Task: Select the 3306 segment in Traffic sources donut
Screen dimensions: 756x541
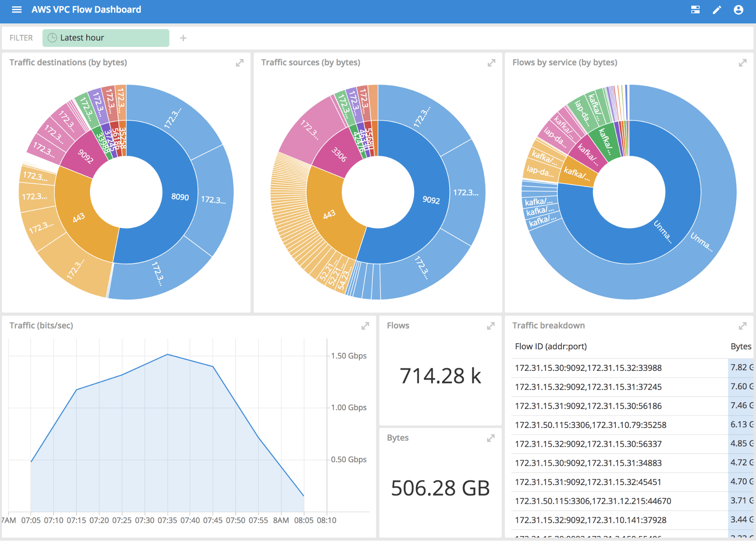Action: 339,154
